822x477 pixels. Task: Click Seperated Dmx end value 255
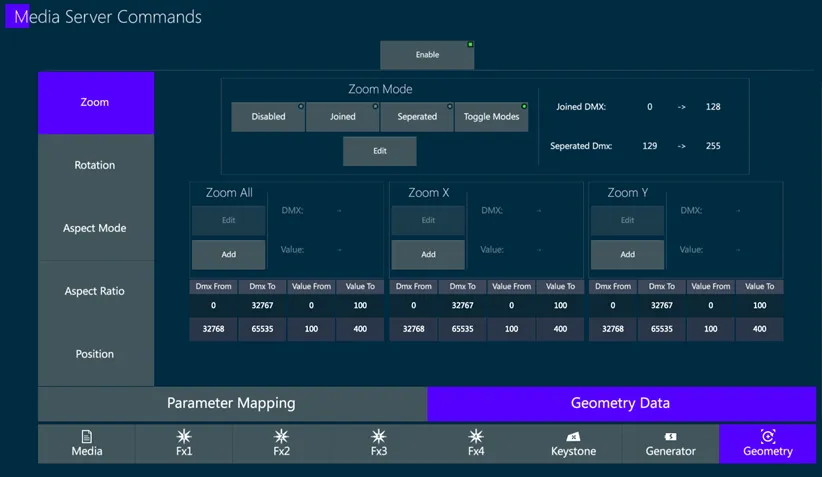pos(713,146)
